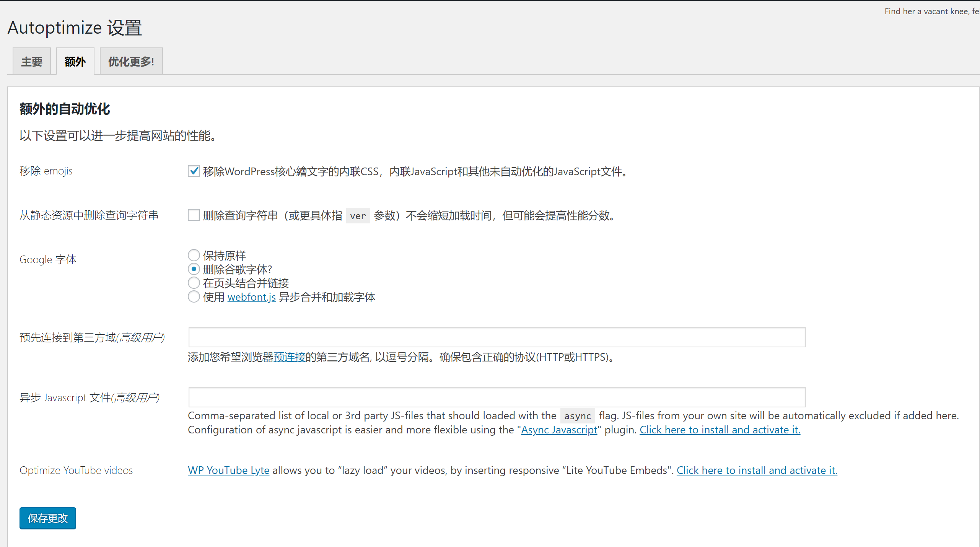980x547 pixels.
Task: Focus the 异步 Javascript 文件 input field
Action: pos(497,397)
